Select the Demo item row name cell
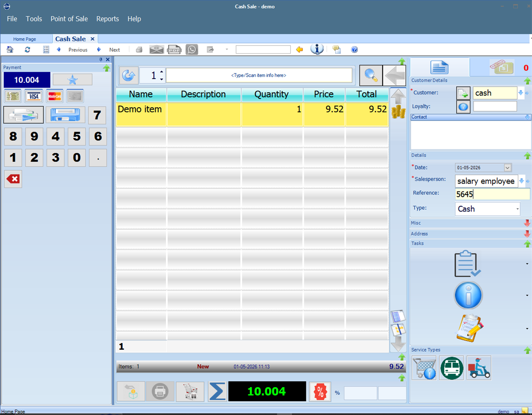 (x=141, y=114)
